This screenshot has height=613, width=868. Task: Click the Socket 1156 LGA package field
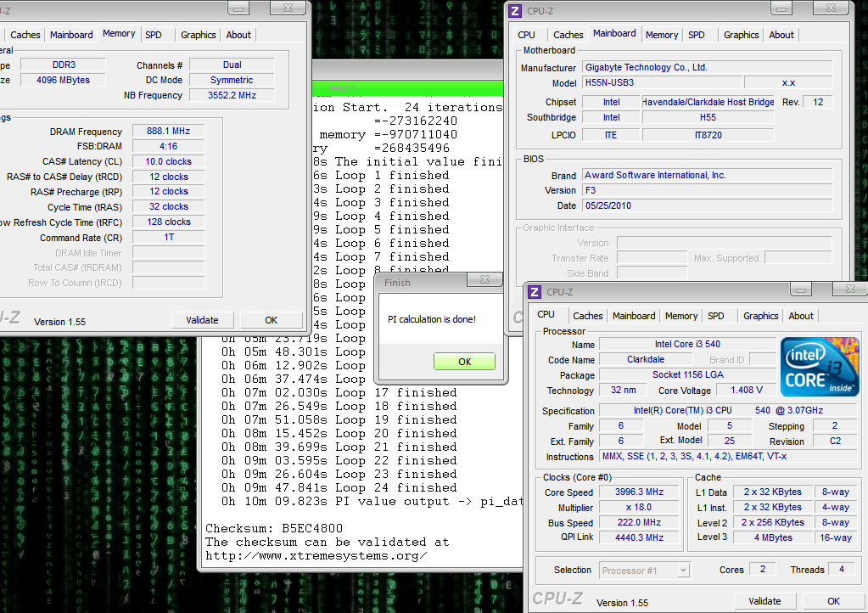(687, 375)
